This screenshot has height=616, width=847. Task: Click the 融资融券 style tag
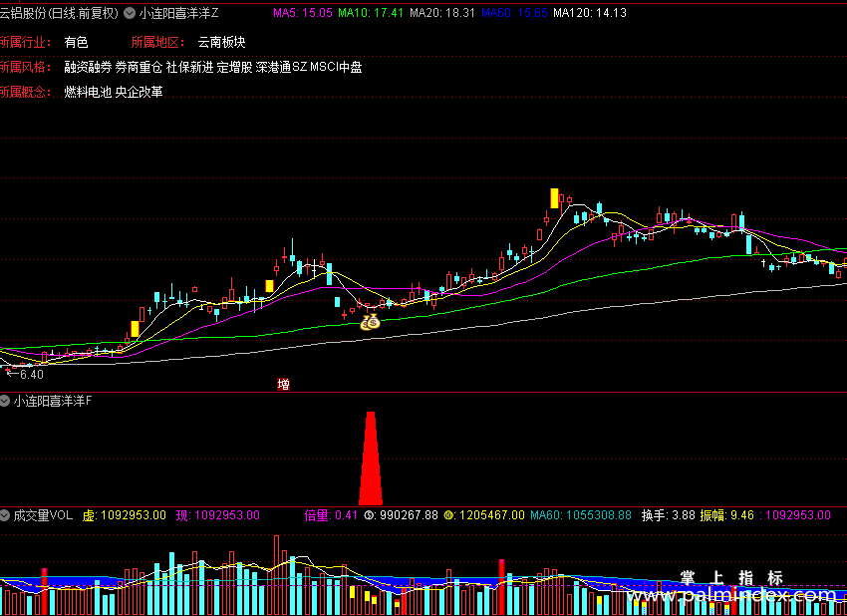pyautogui.click(x=88, y=67)
